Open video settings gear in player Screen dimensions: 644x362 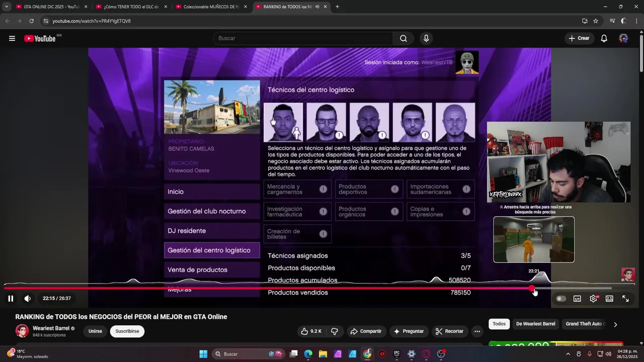[x=594, y=299]
